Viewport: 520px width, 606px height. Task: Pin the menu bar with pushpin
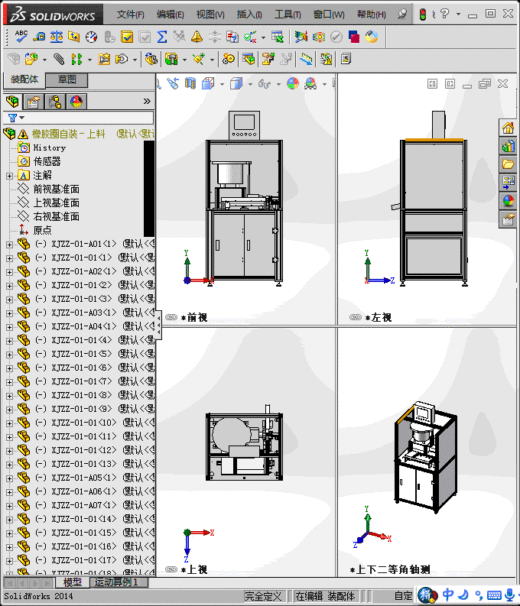click(x=402, y=14)
